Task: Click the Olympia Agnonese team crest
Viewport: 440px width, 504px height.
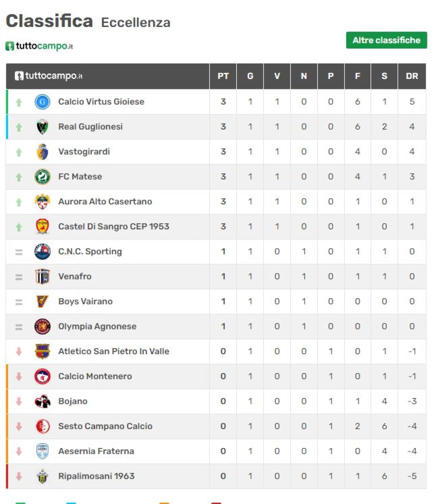Action: pyautogui.click(x=43, y=326)
